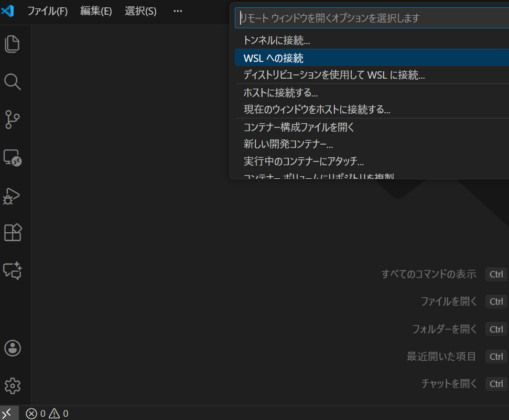
Task: Open the Copilot Chat icon in activity bar
Action: (12, 271)
